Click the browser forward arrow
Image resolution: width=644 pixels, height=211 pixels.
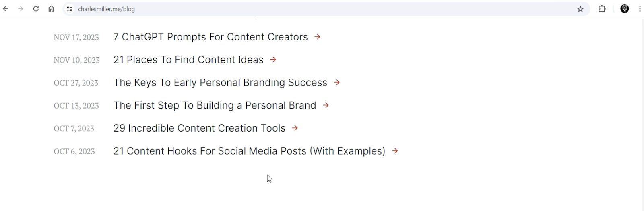point(21,9)
